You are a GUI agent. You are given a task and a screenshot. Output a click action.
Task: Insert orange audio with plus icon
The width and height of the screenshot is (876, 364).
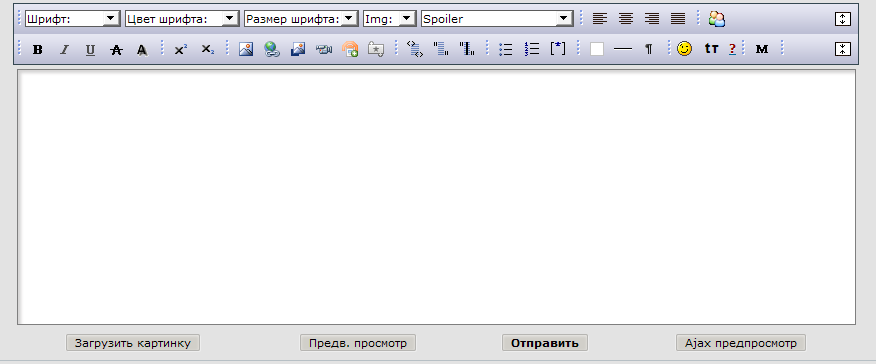pos(350,49)
